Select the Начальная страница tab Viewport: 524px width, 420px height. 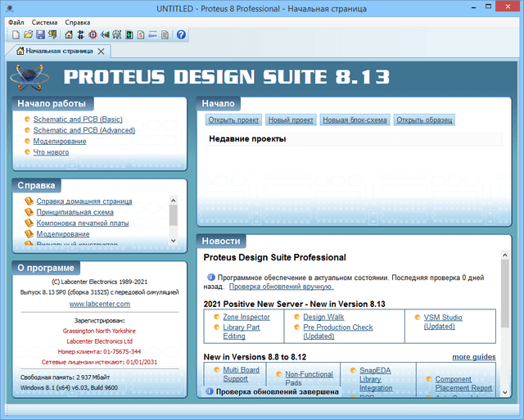pos(59,51)
